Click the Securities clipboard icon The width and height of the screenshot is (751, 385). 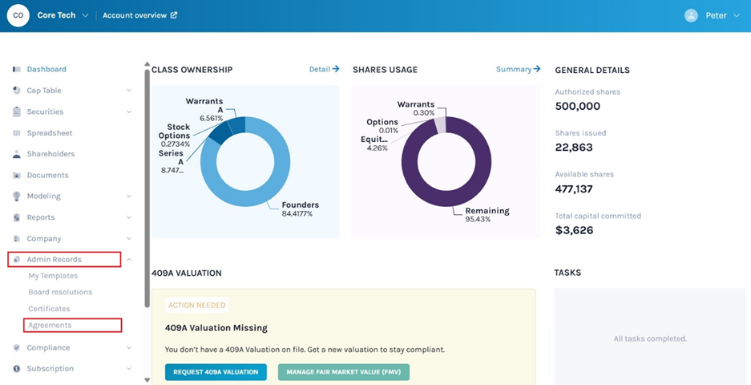point(17,112)
